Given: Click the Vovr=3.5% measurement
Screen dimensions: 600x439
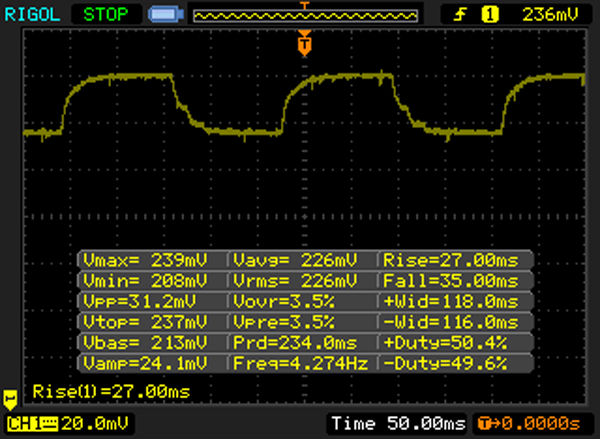Looking at the screenshot, I should click(x=284, y=302).
